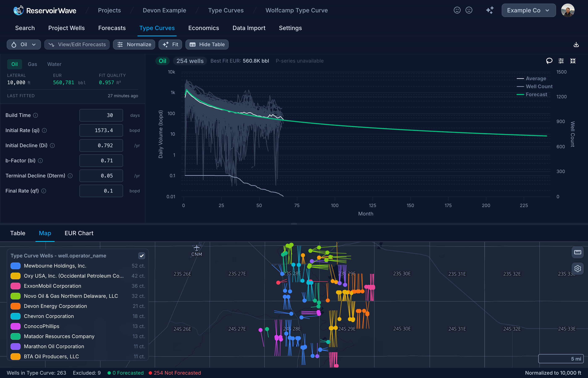Click the AI sparkles icon in the header
Viewport: 588px width, 378px height.
(490, 10)
